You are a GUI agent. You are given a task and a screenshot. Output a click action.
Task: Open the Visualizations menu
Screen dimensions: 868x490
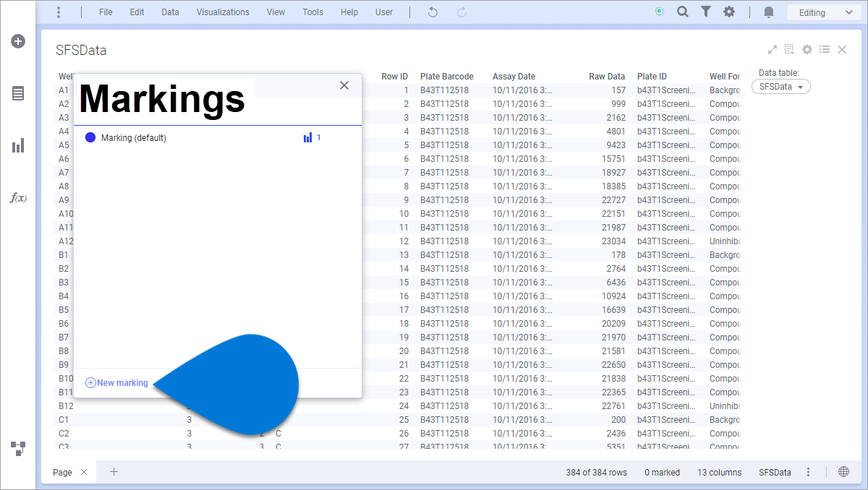(x=223, y=12)
